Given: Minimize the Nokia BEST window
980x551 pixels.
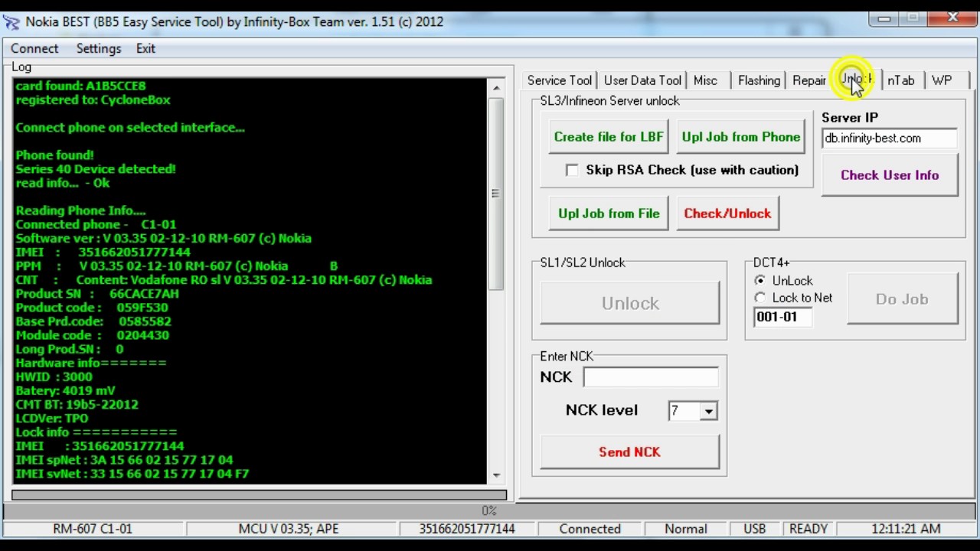Looking at the screenshot, I should coord(884,18).
